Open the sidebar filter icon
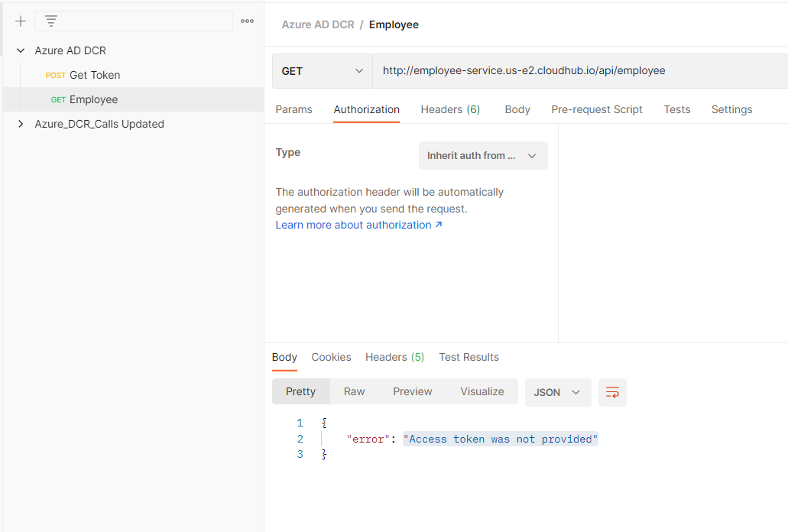The image size is (788, 532). (x=50, y=21)
